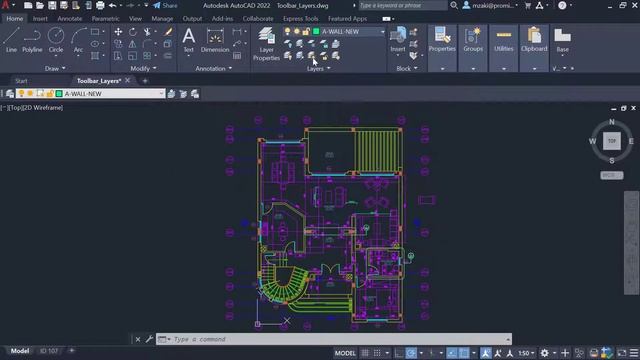Image resolution: width=640 pixels, height=360 pixels.
Task: Click Table icon in Annotation panel
Action: point(237,56)
